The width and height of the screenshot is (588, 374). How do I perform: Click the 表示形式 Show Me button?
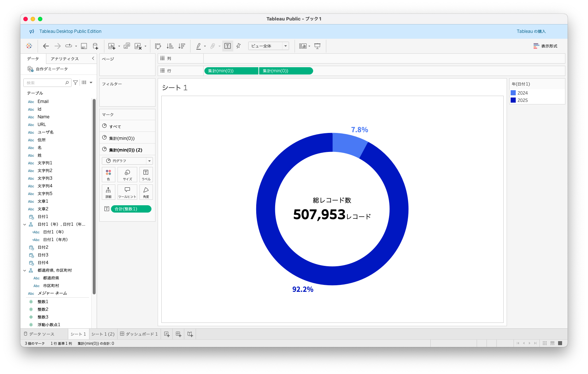click(x=545, y=46)
